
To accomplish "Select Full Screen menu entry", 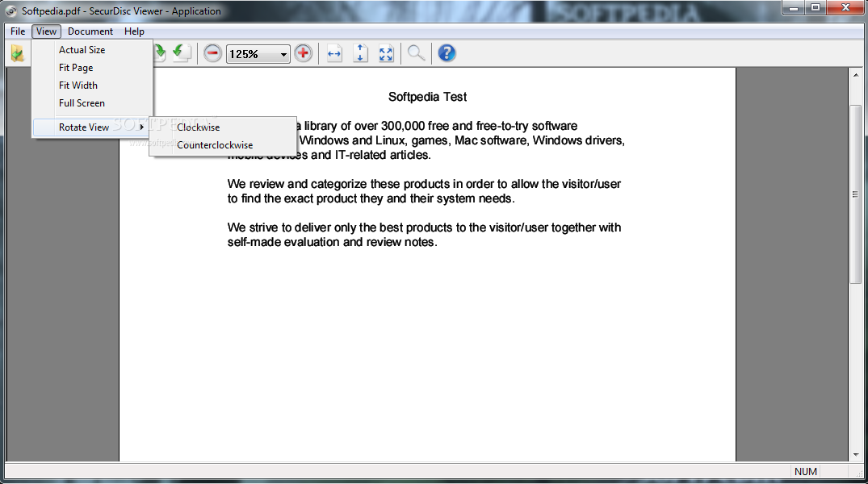I will point(82,103).
